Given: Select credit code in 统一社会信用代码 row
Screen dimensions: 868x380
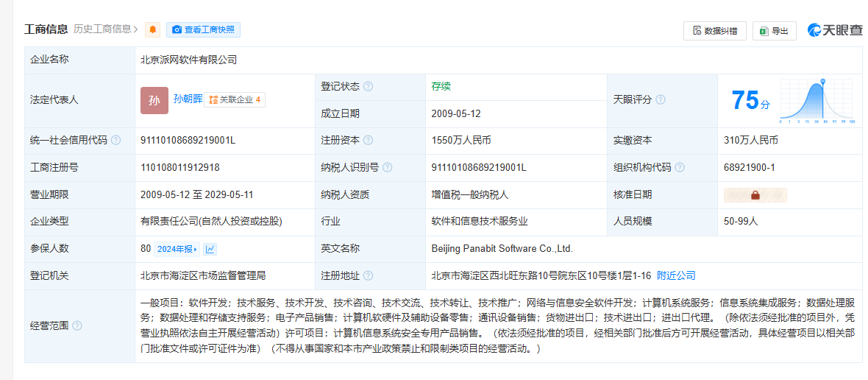Looking at the screenshot, I should click(188, 141).
